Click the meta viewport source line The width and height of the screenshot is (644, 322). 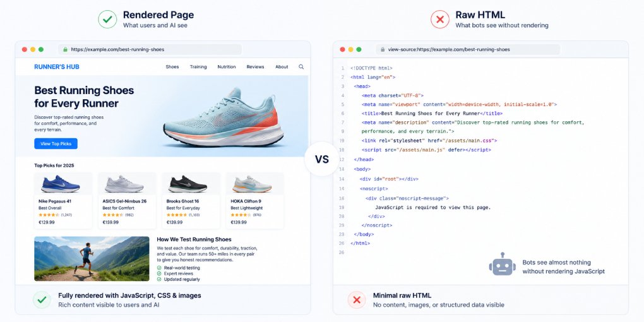click(x=459, y=104)
